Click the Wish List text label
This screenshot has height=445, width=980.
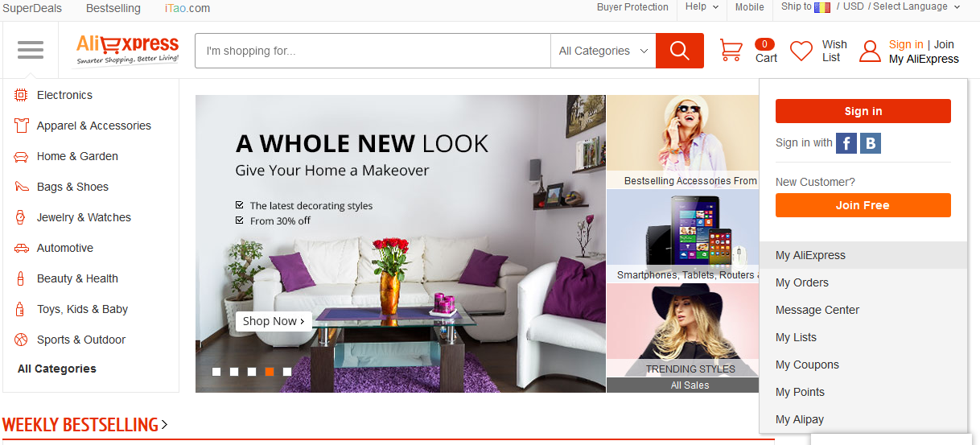(834, 51)
